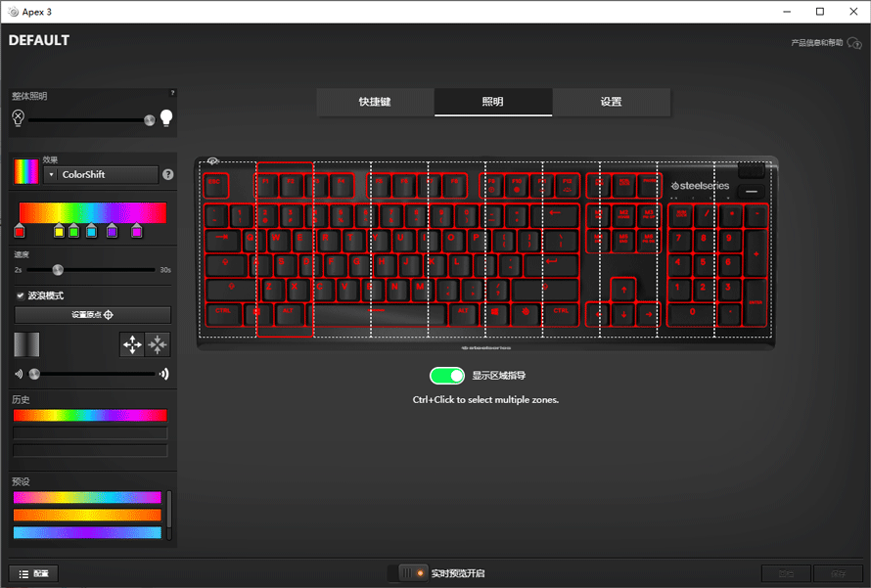Select the yellow gradient color stop
The width and height of the screenshot is (871, 588).
pyautogui.click(x=59, y=231)
